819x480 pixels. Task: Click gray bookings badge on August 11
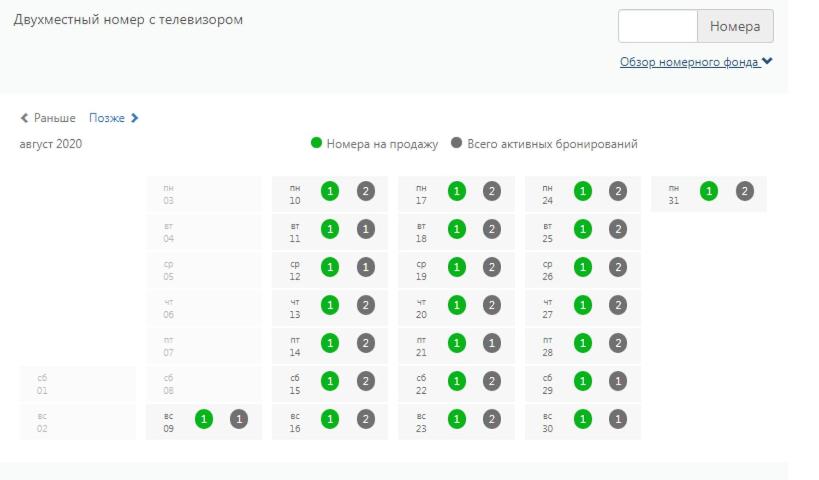(366, 229)
